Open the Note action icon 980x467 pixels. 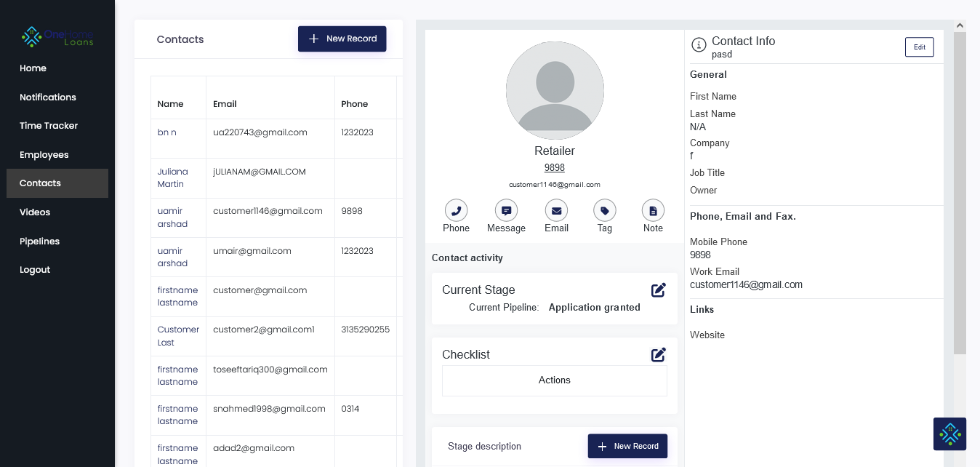click(652, 209)
